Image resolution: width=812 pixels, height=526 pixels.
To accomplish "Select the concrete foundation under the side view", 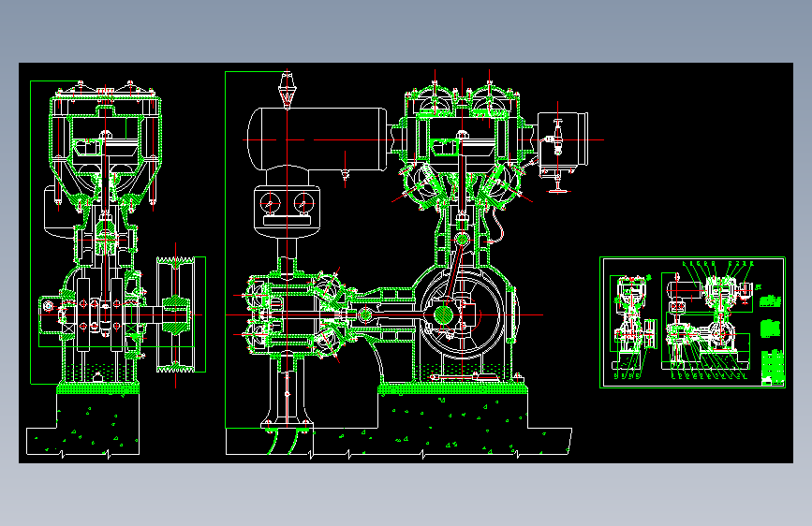I will (82, 423).
